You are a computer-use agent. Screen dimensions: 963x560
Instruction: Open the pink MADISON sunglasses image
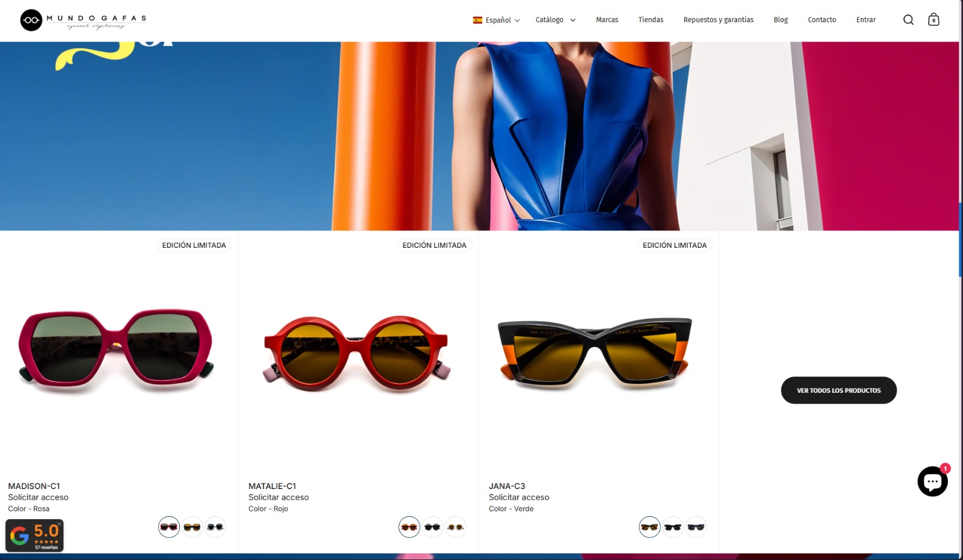(116, 352)
